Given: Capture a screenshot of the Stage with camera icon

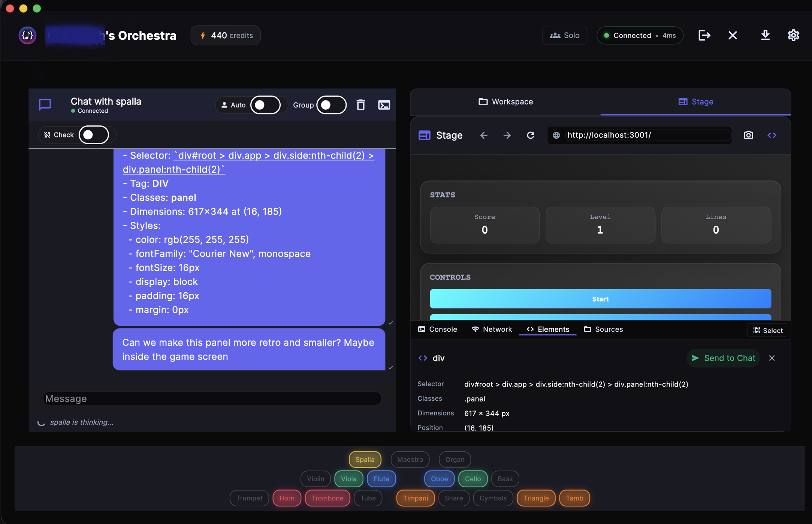Looking at the screenshot, I should [x=748, y=135].
